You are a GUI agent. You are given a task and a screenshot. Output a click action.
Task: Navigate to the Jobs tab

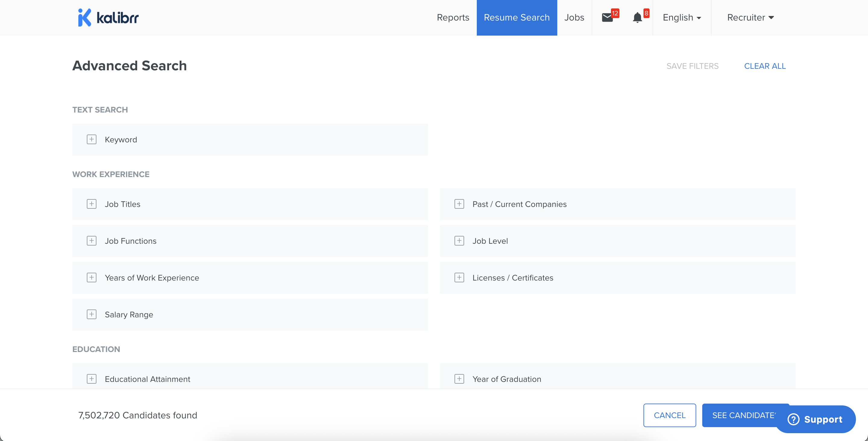574,17
